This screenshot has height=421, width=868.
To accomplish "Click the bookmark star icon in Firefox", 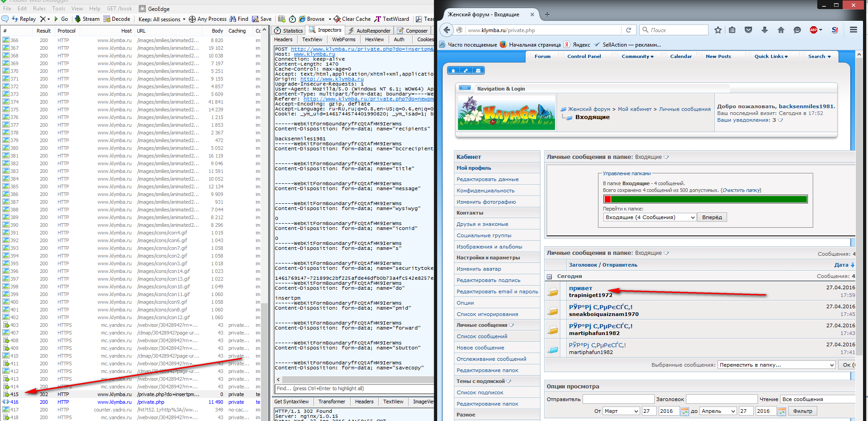I will coord(718,30).
